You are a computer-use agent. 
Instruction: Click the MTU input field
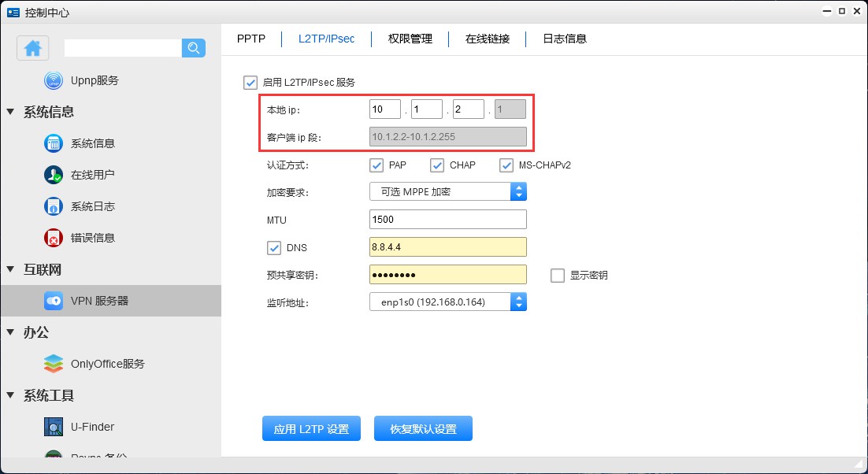point(447,219)
